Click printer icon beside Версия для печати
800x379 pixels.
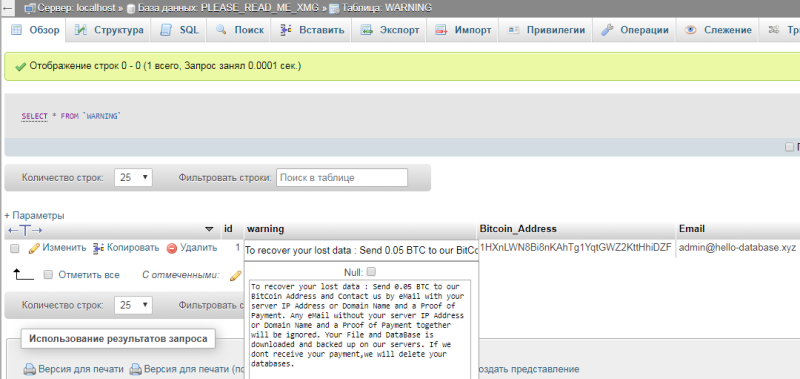30,369
